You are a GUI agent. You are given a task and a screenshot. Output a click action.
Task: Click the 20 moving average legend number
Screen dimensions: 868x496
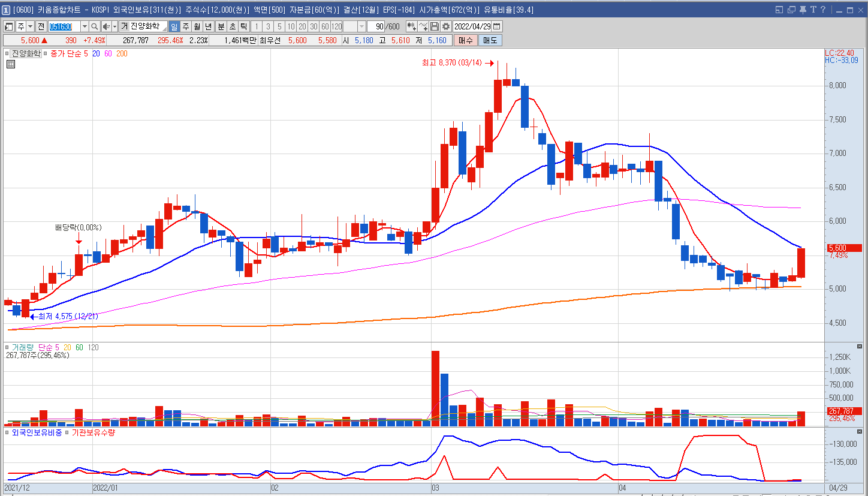click(x=96, y=53)
